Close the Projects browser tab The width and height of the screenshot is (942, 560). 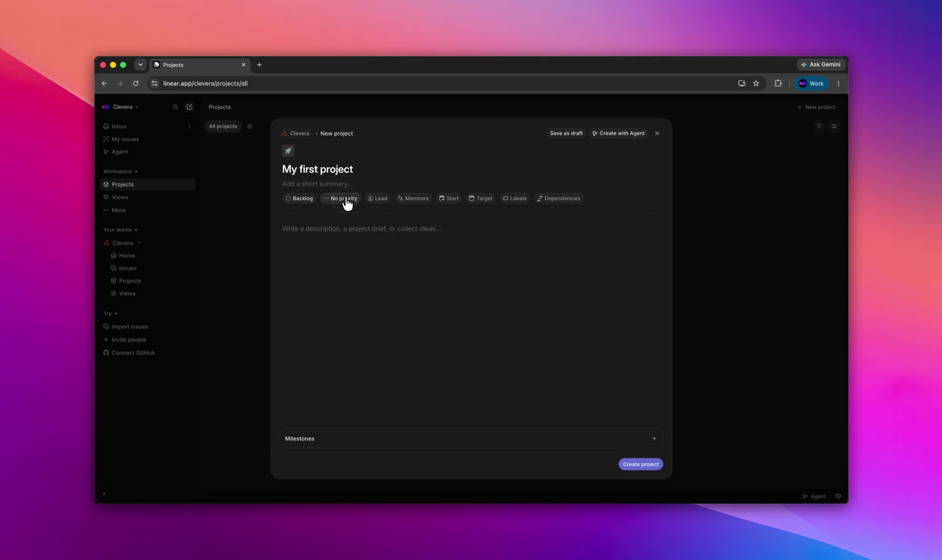[243, 65]
